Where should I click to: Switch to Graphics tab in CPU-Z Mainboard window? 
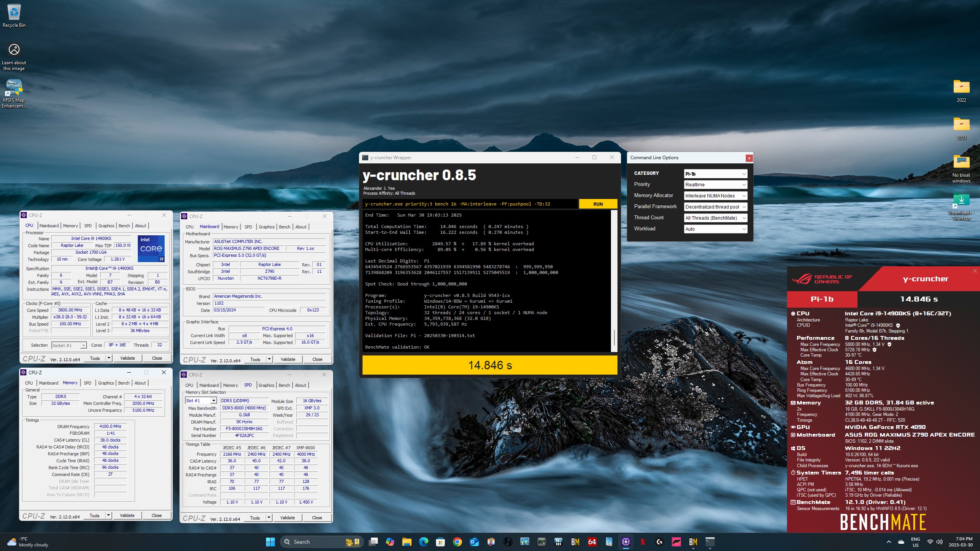click(x=266, y=227)
